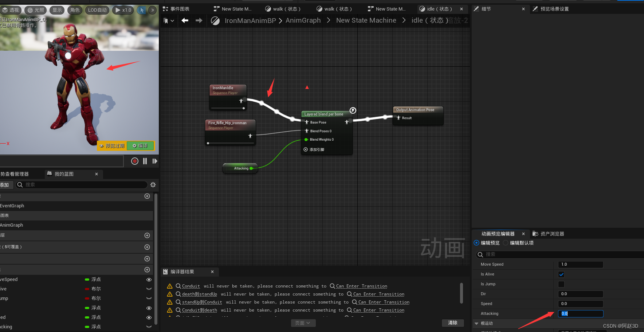Pause the preview simulation
The height and width of the screenshot is (332, 644).
pyautogui.click(x=145, y=161)
